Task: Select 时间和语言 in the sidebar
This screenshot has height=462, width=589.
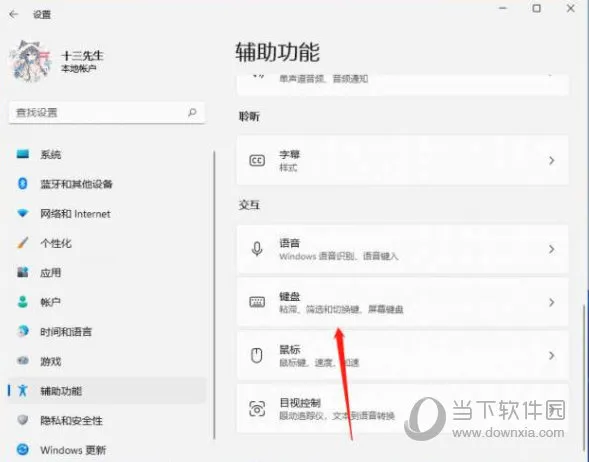Action: click(x=107, y=331)
